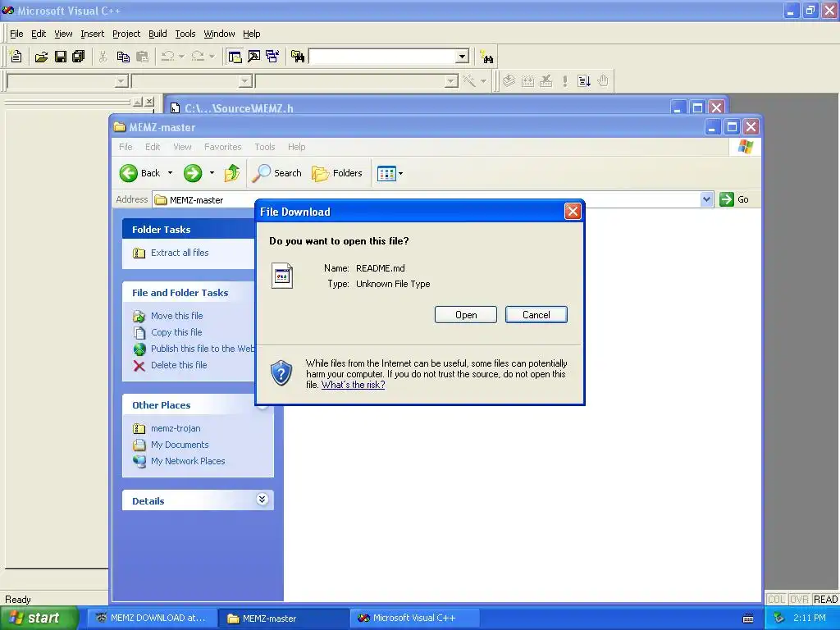Click the Copy icon in Visual C++ toolbar
This screenshot has height=630, width=840.
(123, 57)
